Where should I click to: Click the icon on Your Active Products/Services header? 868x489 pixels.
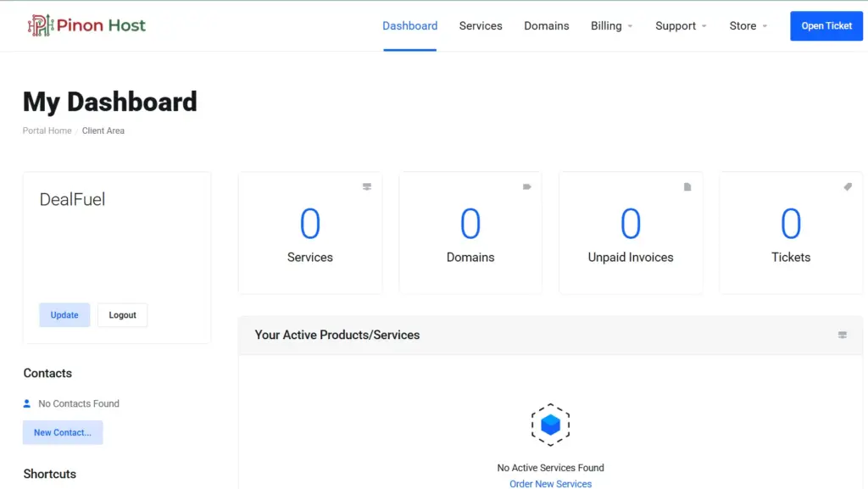tap(842, 335)
